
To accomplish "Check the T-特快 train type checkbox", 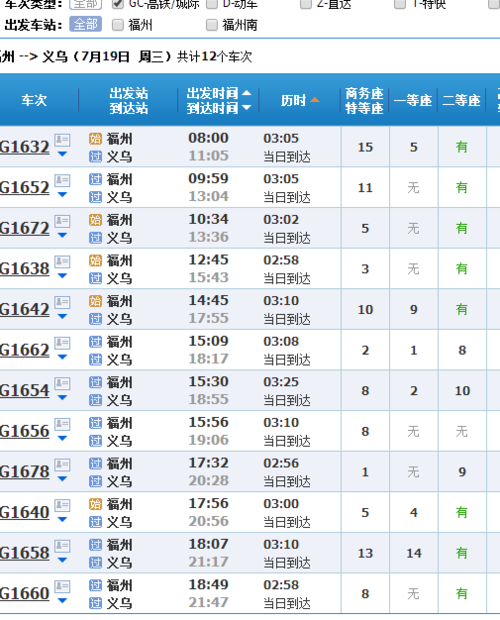I will coord(400,4).
